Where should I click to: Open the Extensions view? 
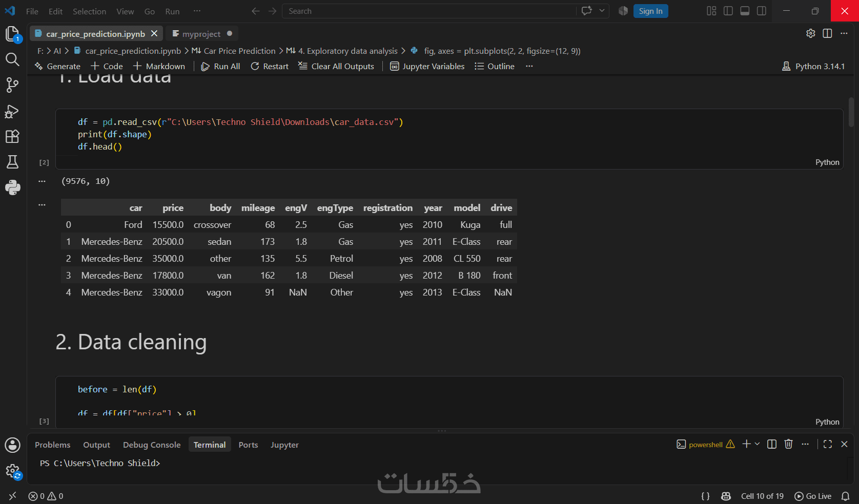(x=12, y=136)
